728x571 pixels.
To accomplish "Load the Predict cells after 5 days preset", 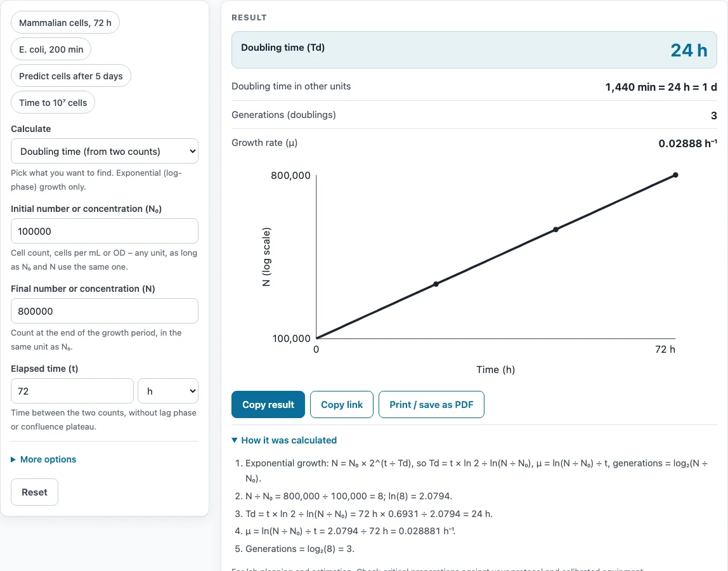I will pos(70,75).
